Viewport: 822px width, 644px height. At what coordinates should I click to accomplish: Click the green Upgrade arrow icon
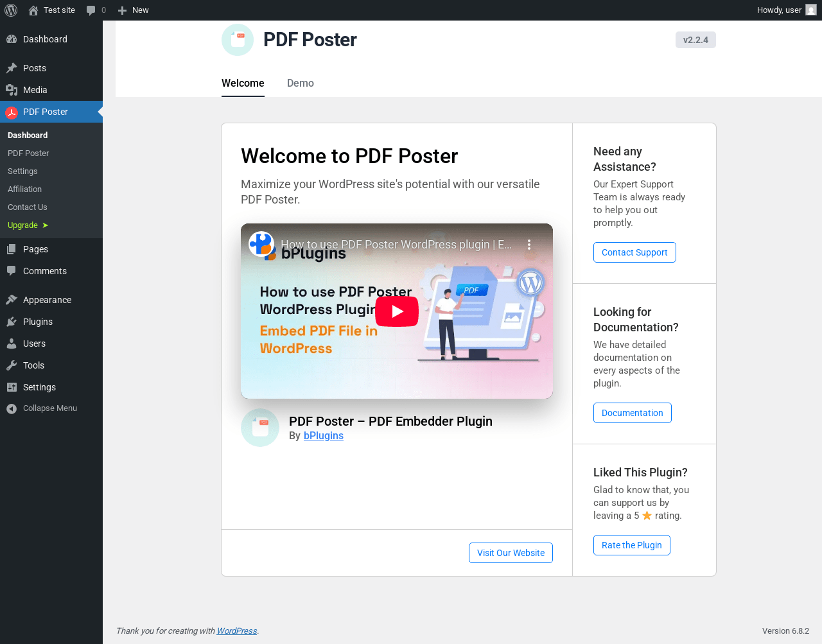click(x=45, y=225)
